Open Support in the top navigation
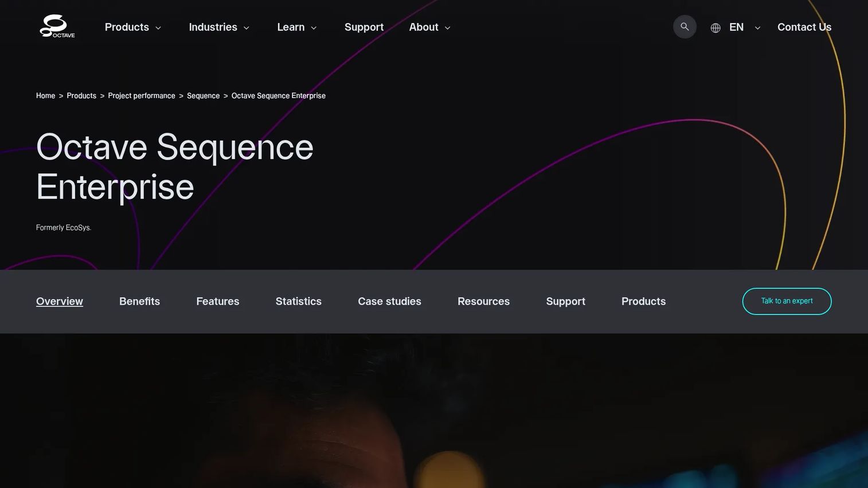Viewport: 868px width, 488px height. (364, 27)
